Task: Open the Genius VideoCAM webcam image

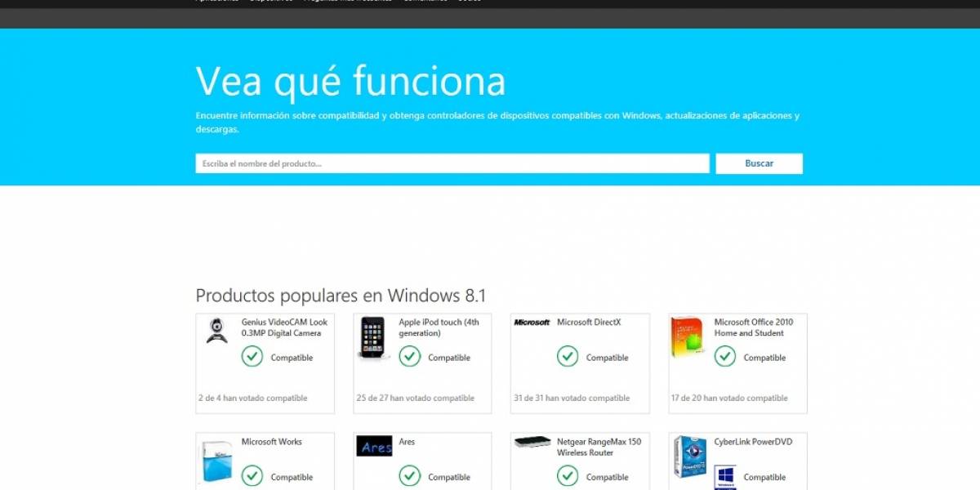Action: tap(216, 330)
